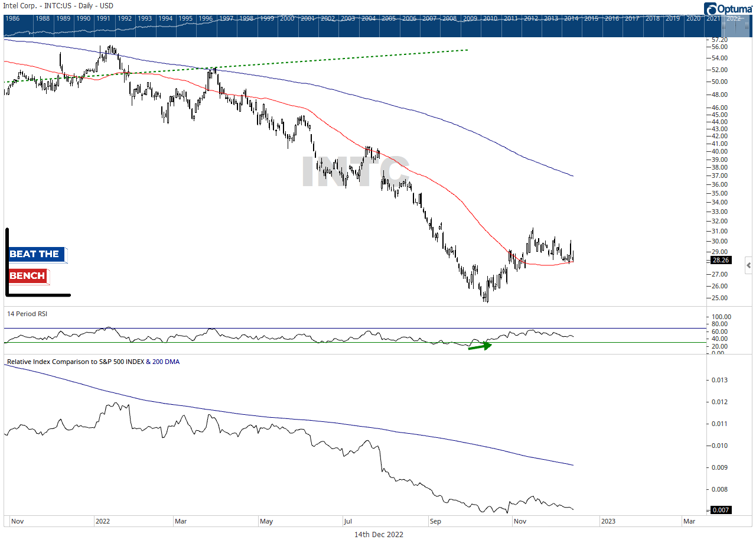The image size is (756, 546).
Task: Click the 25.00 price axis value
Action: (719, 298)
